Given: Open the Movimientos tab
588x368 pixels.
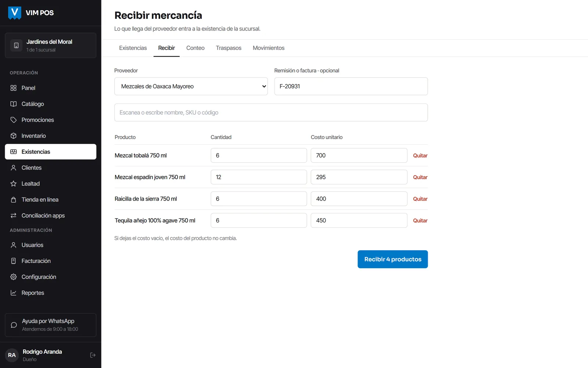Looking at the screenshot, I should click(269, 48).
